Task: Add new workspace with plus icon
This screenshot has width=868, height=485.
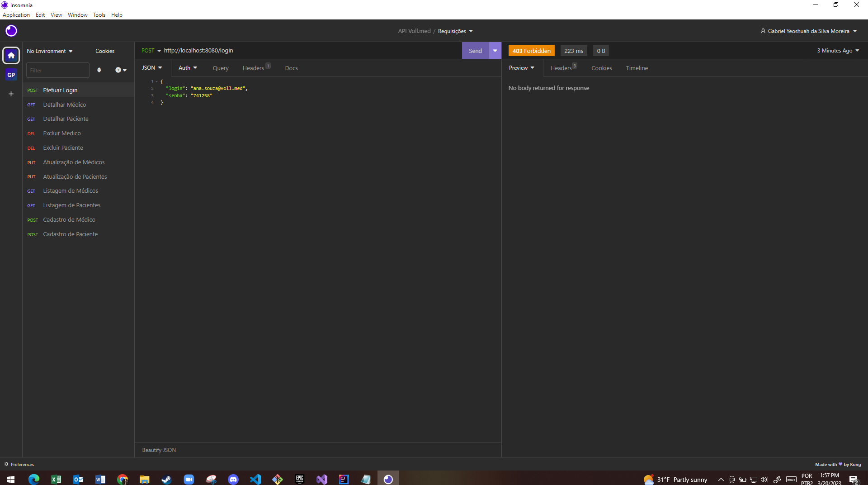Action: (11, 94)
